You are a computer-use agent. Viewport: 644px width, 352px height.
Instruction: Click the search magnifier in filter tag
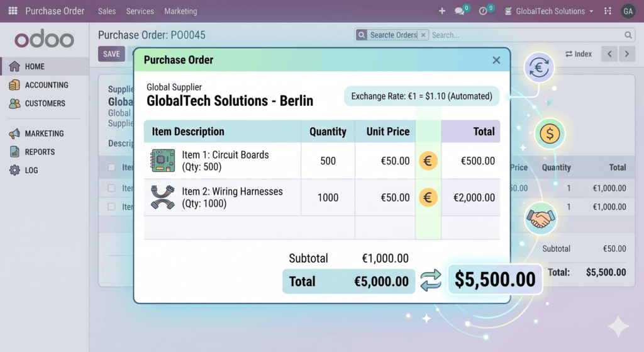click(x=362, y=35)
